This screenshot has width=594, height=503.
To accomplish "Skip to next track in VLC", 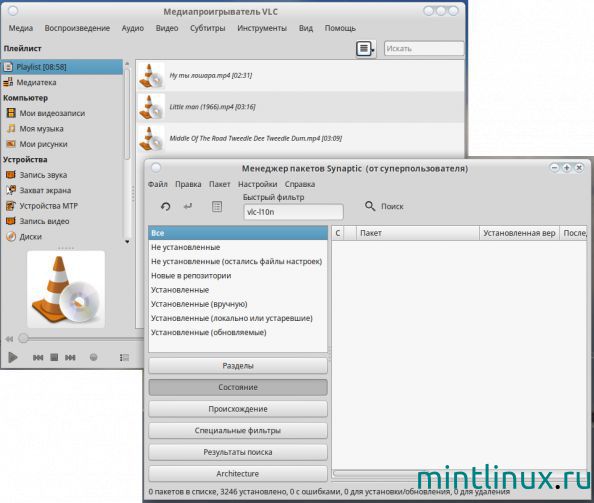I will click(x=70, y=357).
